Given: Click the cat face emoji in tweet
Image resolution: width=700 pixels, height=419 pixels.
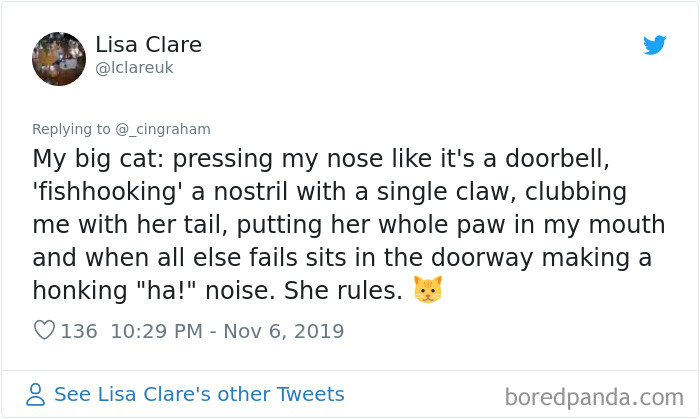Looking at the screenshot, I should pyautogui.click(x=428, y=292).
